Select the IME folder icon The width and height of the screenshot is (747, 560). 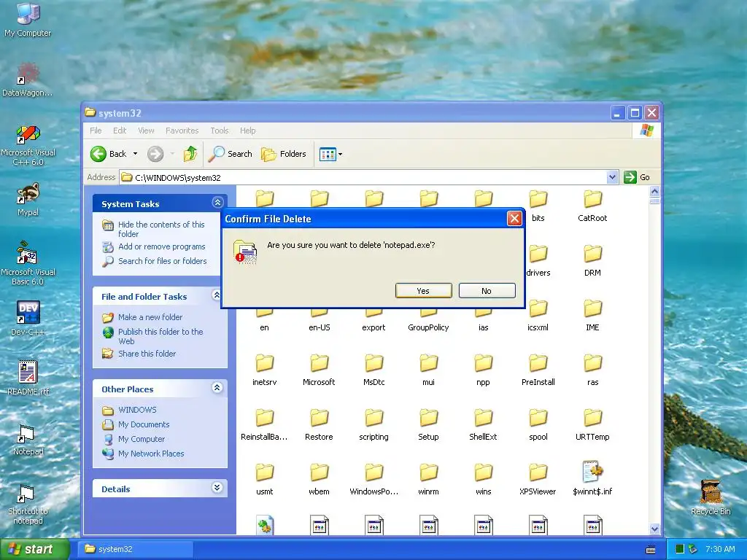point(592,308)
